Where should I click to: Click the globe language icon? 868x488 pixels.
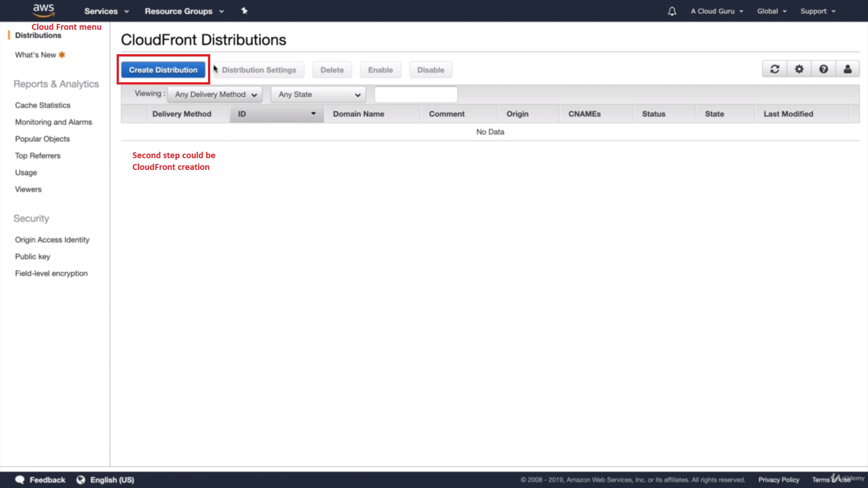click(80, 480)
